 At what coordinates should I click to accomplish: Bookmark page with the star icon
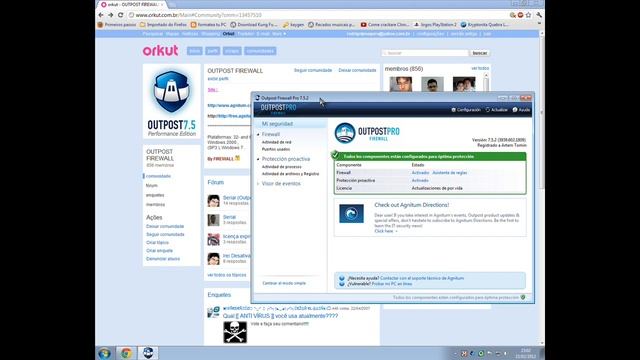click(x=528, y=15)
